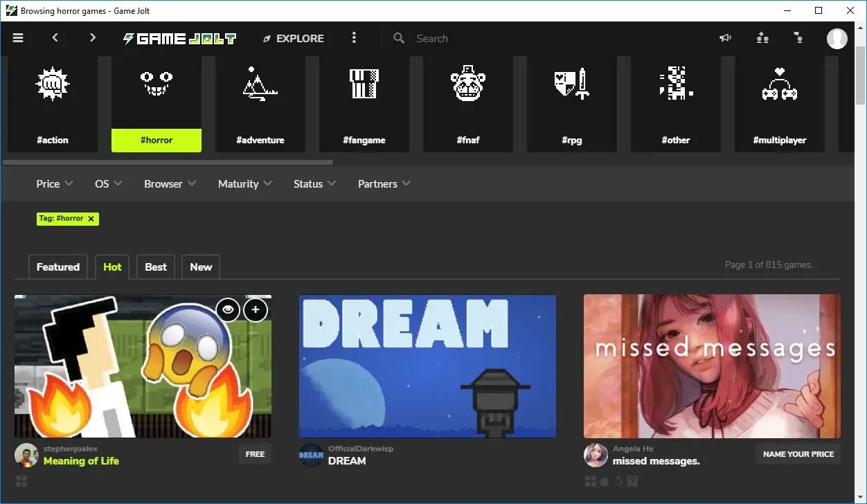The image size is (867, 504).
Task: Open the hamburger sidebar menu
Action: (18, 38)
